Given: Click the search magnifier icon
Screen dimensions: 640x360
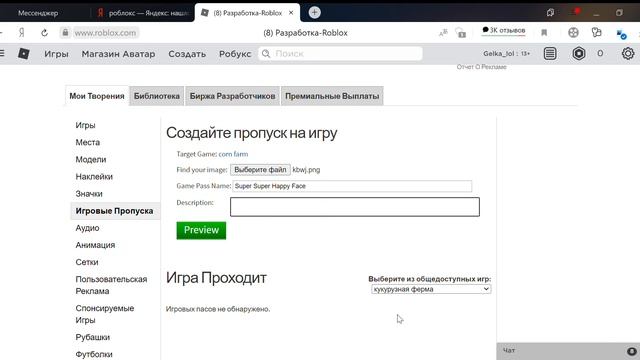Looking at the screenshot, I should click(266, 53).
